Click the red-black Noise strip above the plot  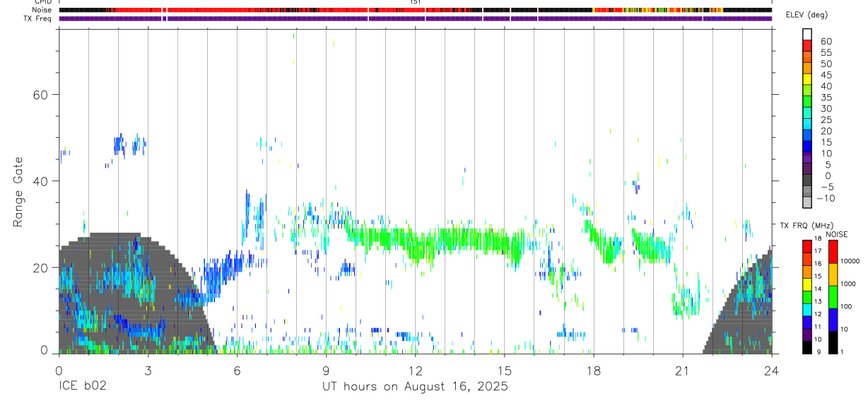pos(416,10)
